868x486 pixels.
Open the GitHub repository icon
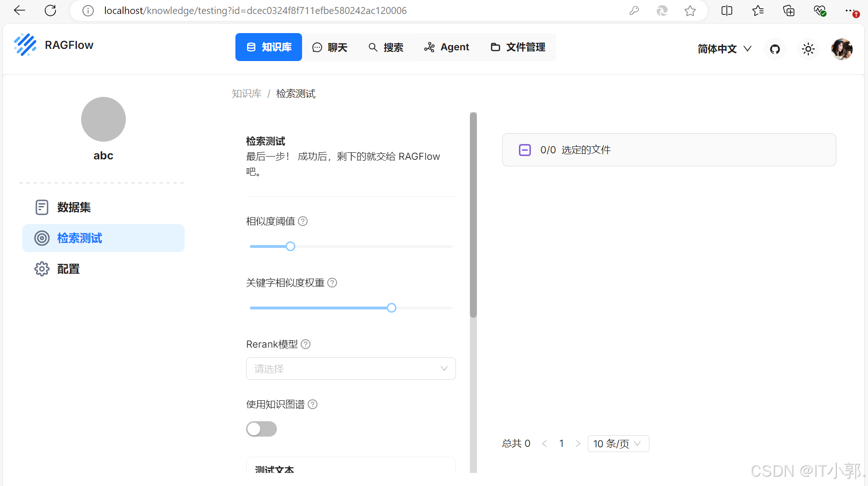click(774, 49)
